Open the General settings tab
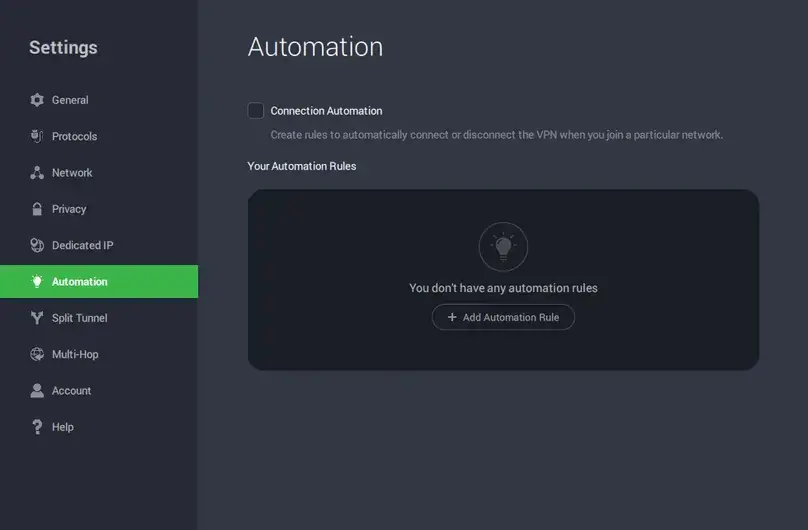The height and width of the screenshot is (530, 808). pos(99,100)
